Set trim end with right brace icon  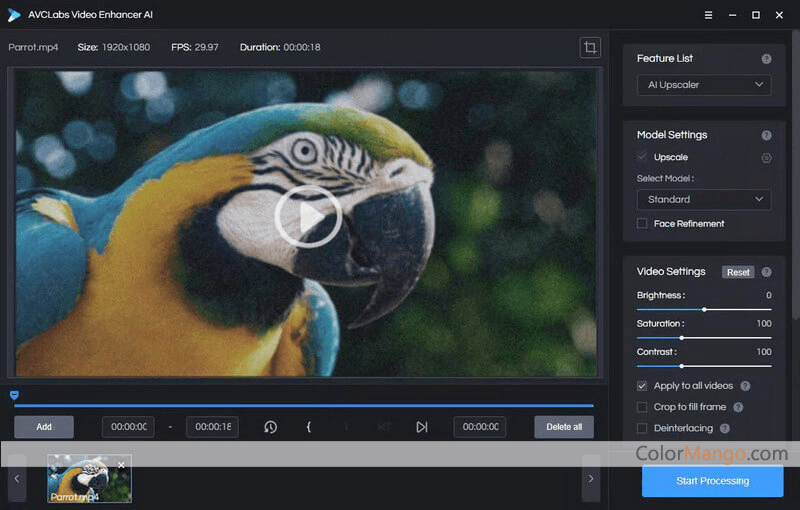346,427
